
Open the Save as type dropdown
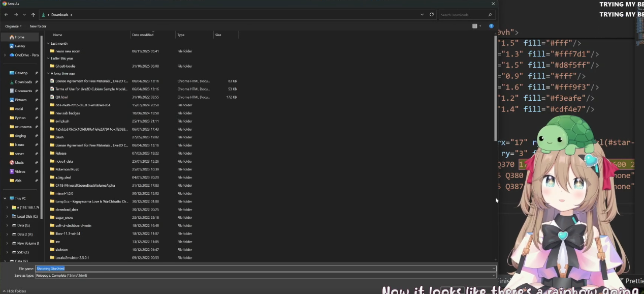click(266, 275)
